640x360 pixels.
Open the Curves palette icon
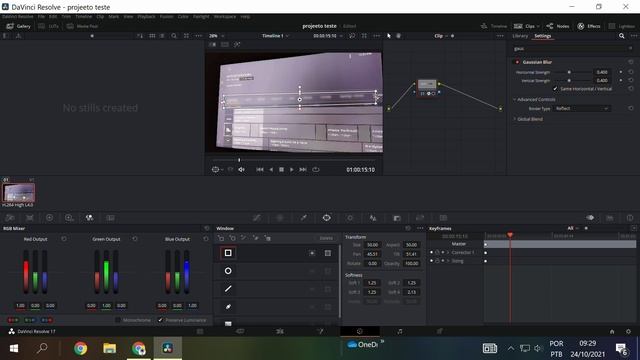pyautogui.click(x=257, y=218)
